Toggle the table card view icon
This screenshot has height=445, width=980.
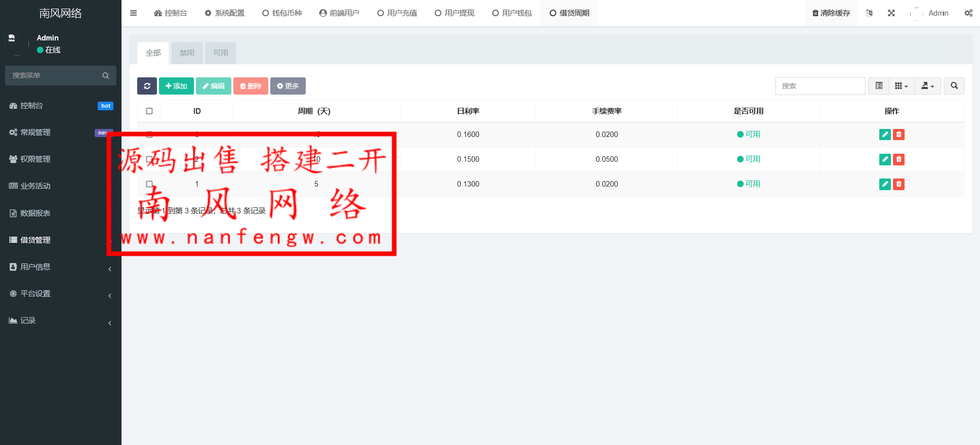[x=879, y=86]
